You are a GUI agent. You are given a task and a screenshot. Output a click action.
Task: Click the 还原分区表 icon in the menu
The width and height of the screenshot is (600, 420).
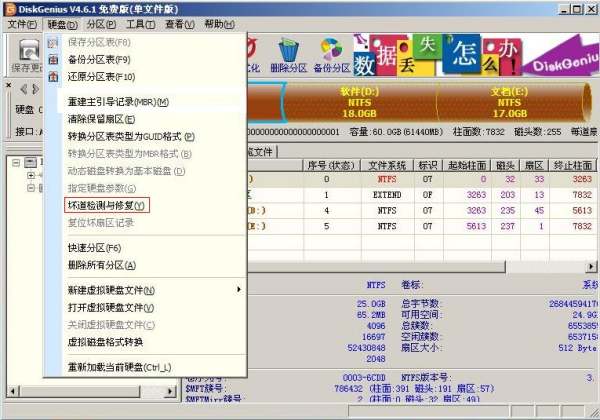coord(53,76)
